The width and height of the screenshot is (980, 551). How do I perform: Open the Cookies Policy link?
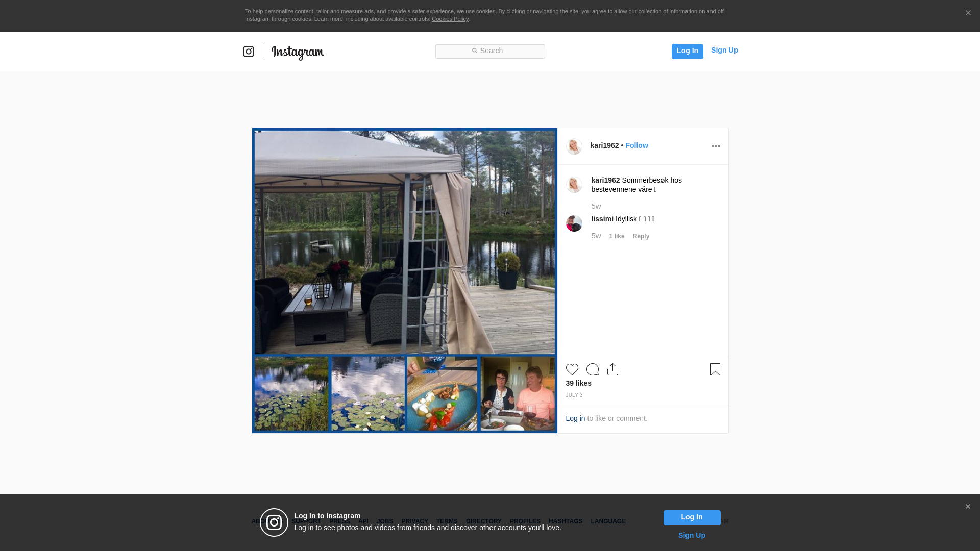(x=450, y=19)
